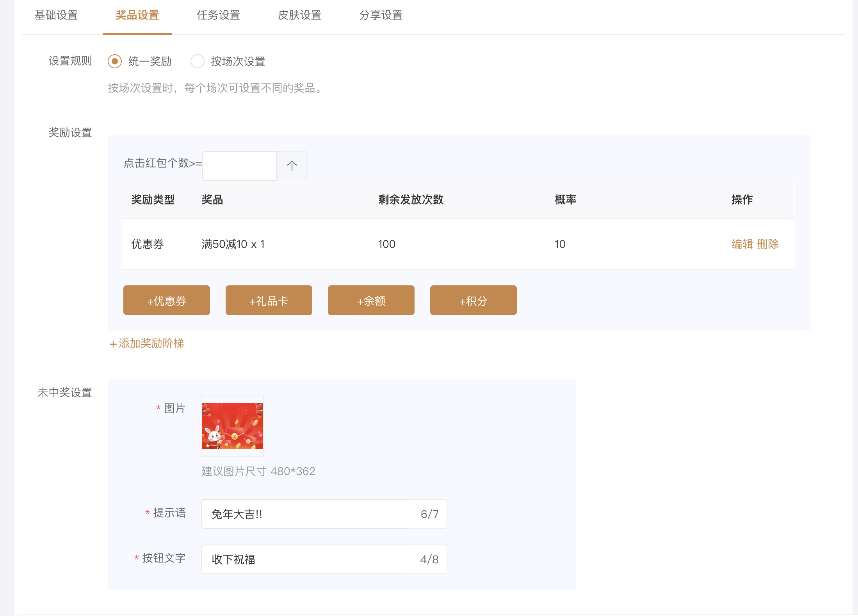Click the 个 unit box beside red packet count
Screen dimensions: 858x616
(292, 166)
